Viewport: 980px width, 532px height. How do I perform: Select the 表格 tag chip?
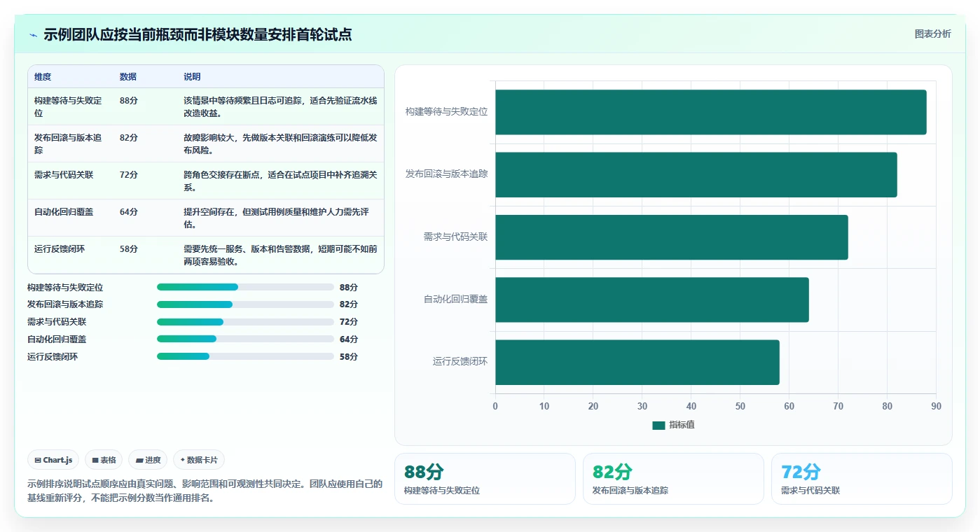coord(104,460)
